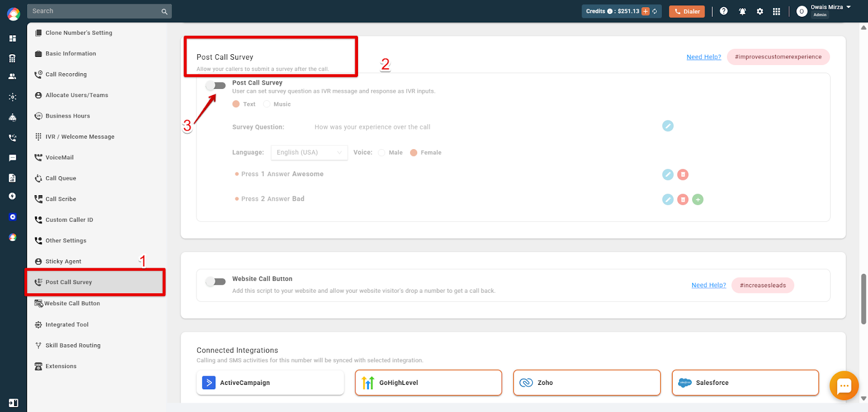This screenshot has width=868, height=412.
Task: Click the orange Dialer button
Action: click(x=687, y=11)
